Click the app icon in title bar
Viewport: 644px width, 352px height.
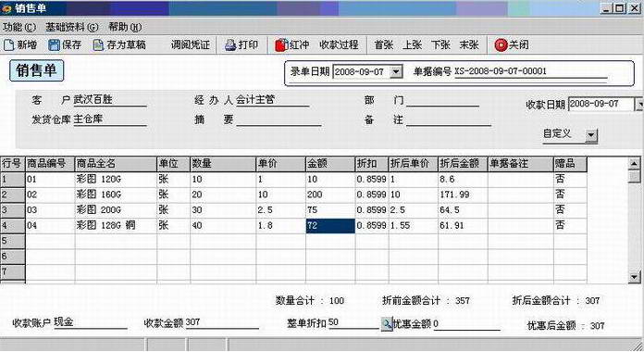click(6, 8)
